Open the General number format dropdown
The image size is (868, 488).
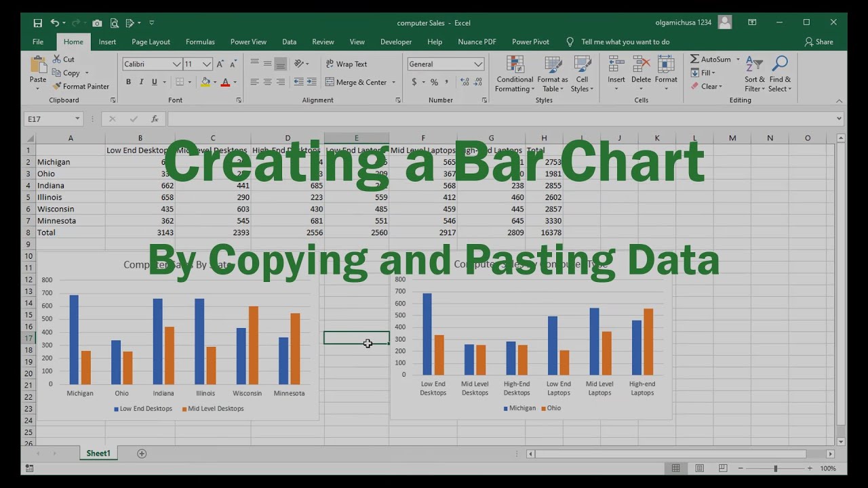click(478, 64)
